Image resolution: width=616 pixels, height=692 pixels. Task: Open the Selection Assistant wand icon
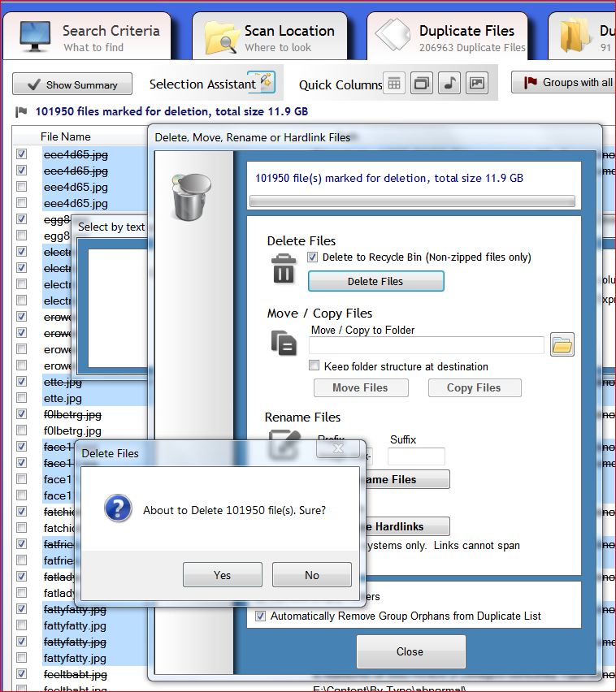(267, 83)
